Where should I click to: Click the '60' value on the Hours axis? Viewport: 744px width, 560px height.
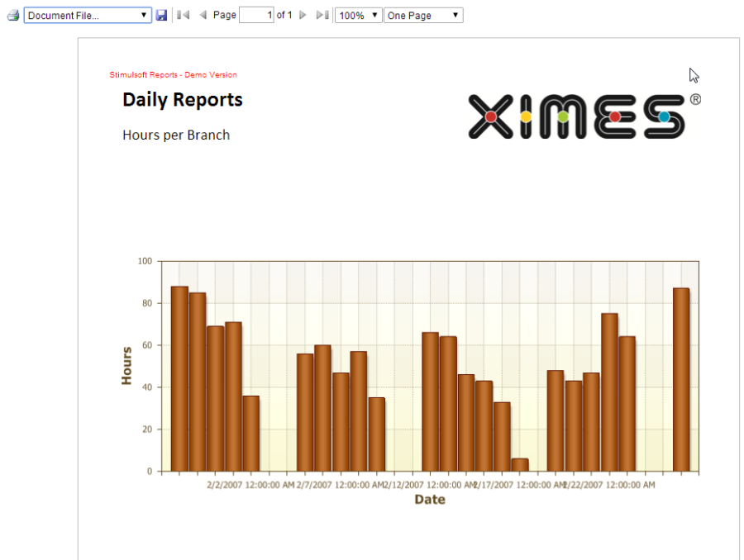pos(147,345)
